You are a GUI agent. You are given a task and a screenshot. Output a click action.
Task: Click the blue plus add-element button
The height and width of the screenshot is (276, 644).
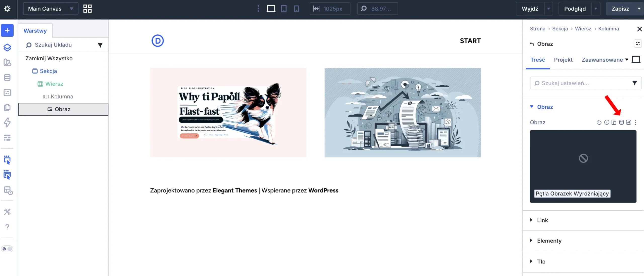[7, 30]
